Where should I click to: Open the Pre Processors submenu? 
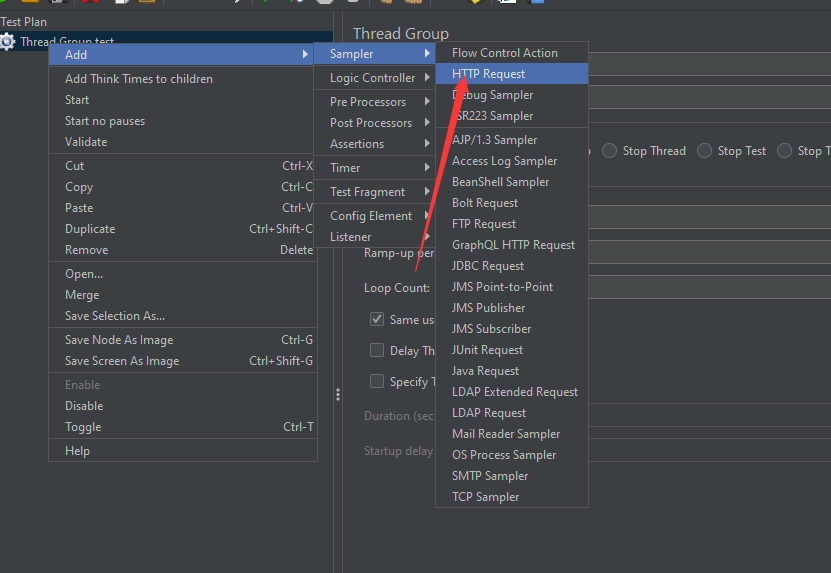coord(369,102)
